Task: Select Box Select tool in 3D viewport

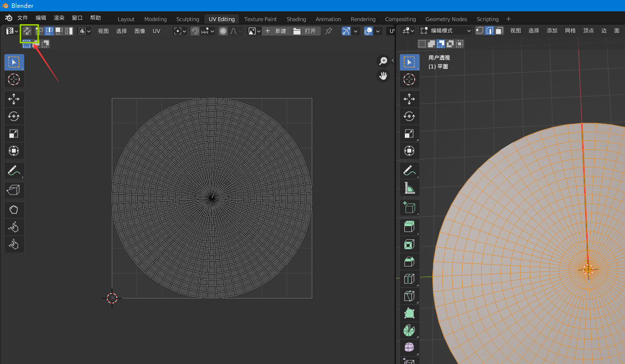Action: tap(409, 62)
